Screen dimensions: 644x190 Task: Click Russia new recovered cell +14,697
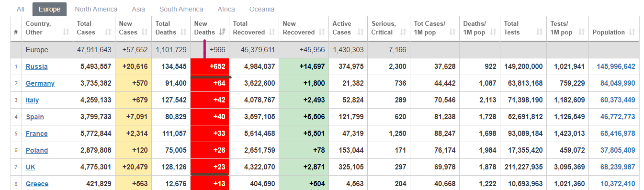pyautogui.click(x=304, y=67)
